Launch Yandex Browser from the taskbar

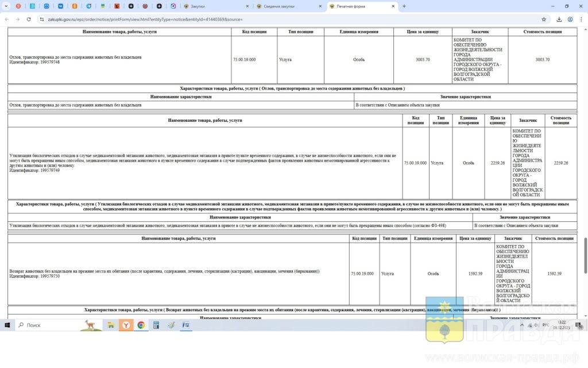pyautogui.click(x=126, y=325)
